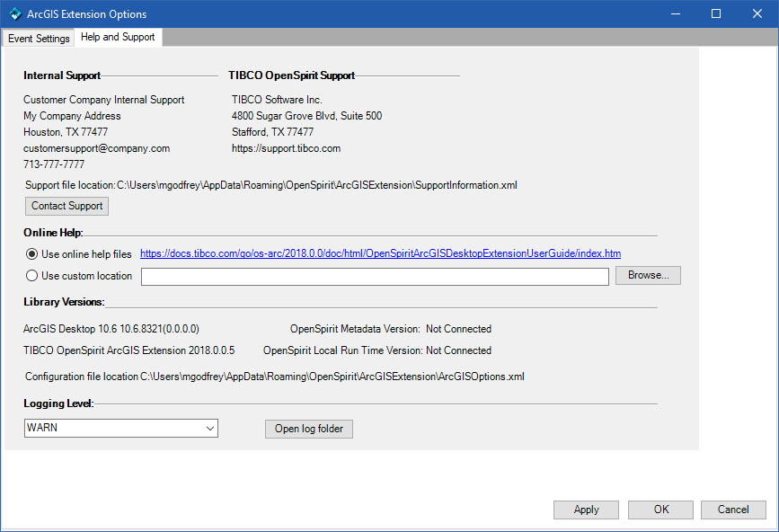Click the TIBCO OpenSpirit Support heading
The width and height of the screenshot is (779, 532).
tap(292, 75)
